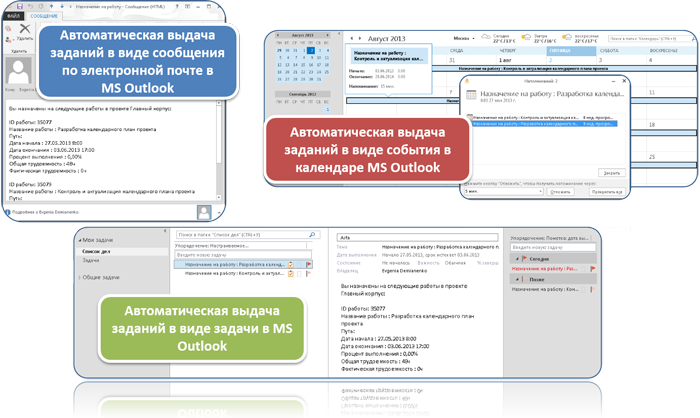
Task: Expand the people pane chevron in message footer
Action: [x=219, y=213]
